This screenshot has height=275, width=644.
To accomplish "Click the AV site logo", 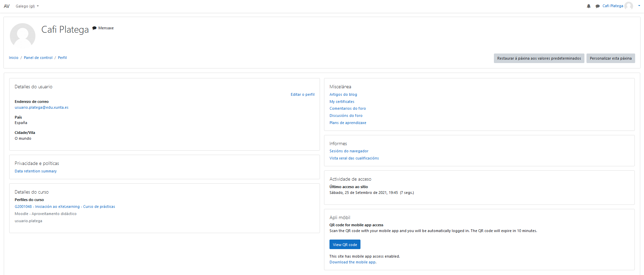I will click(6, 6).
